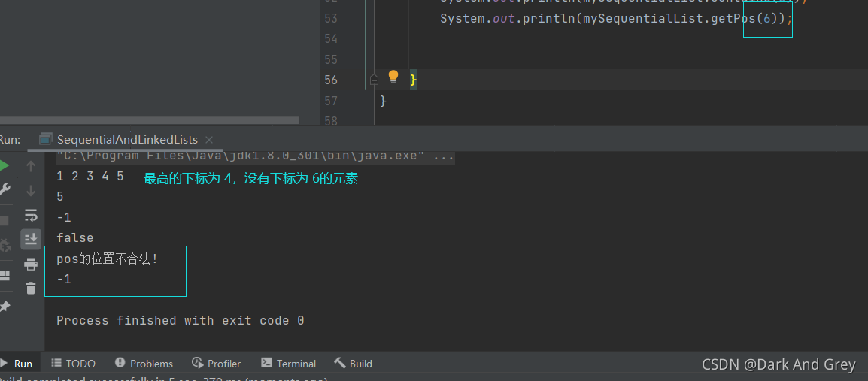Collapse the code block at line 56
This screenshot has width=868, height=381.
click(x=374, y=80)
